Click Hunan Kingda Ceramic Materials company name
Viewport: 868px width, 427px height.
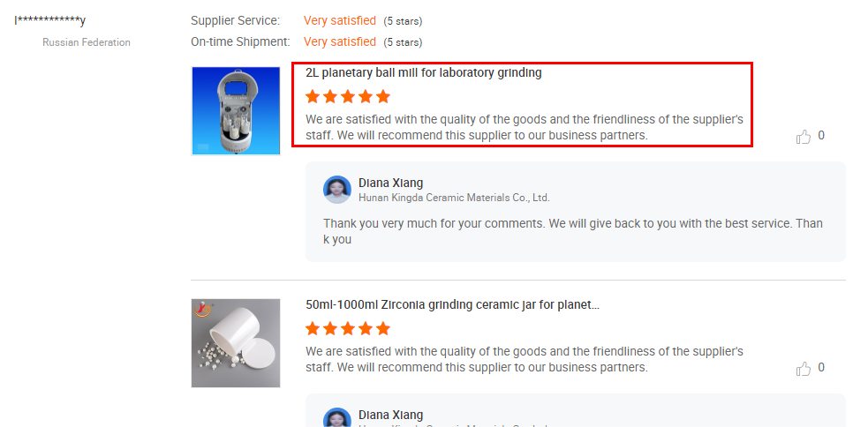click(454, 198)
